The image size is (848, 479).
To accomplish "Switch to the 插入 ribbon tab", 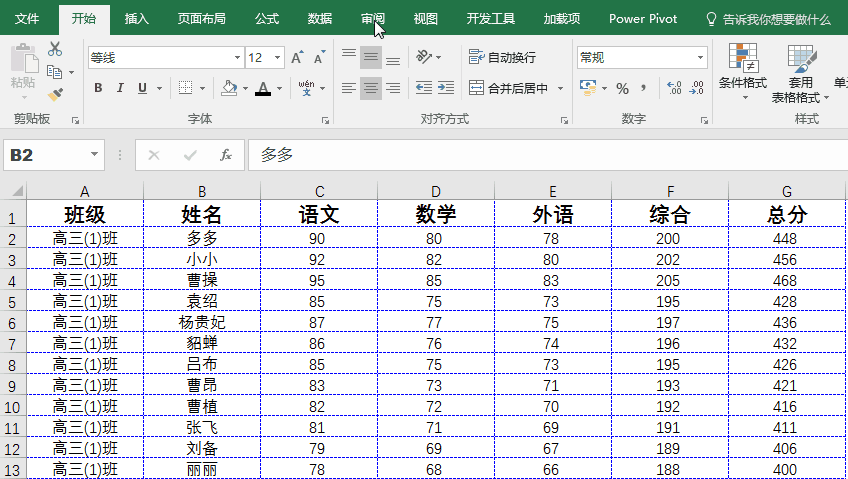I will pos(137,19).
